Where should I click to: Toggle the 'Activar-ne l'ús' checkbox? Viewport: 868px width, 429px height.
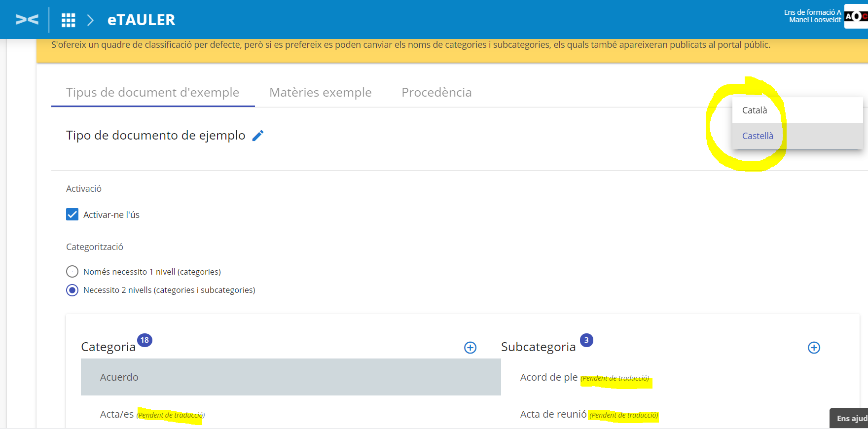coord(72,214)
